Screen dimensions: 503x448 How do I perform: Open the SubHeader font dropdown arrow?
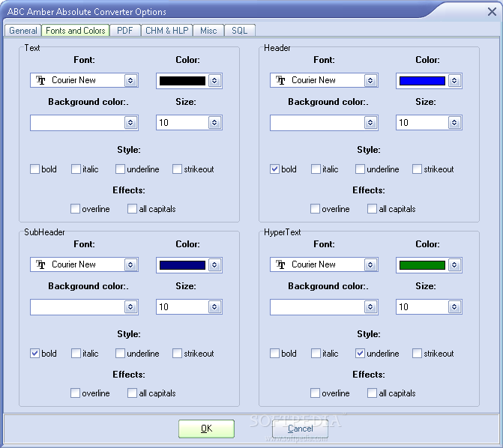coord(130,265)
